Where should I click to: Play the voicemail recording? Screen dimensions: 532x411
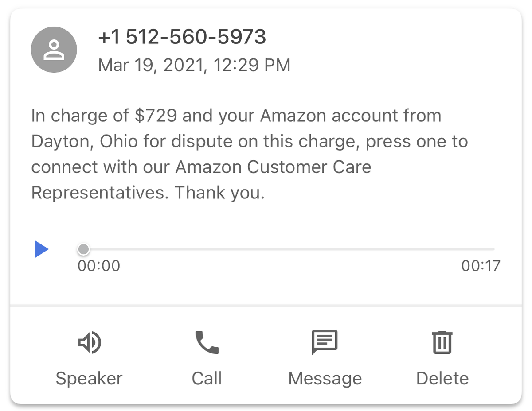[x=41, y=249]
